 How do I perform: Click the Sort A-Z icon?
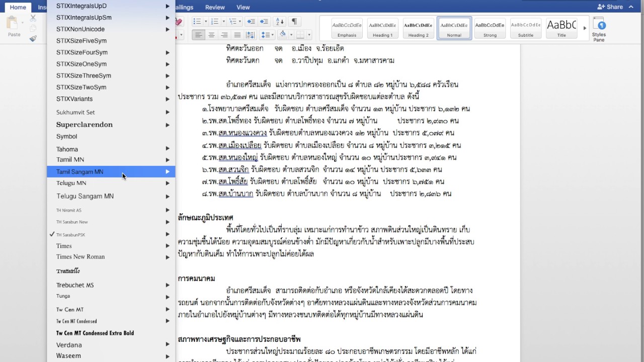pos(280,22)
